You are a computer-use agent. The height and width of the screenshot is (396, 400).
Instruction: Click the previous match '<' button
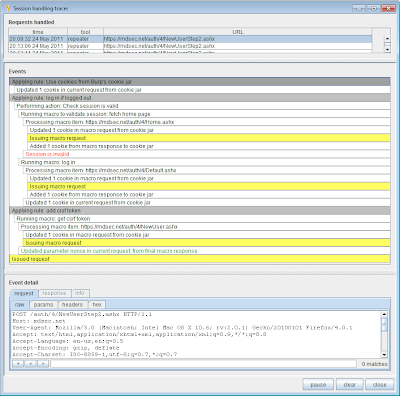point(30,364)
